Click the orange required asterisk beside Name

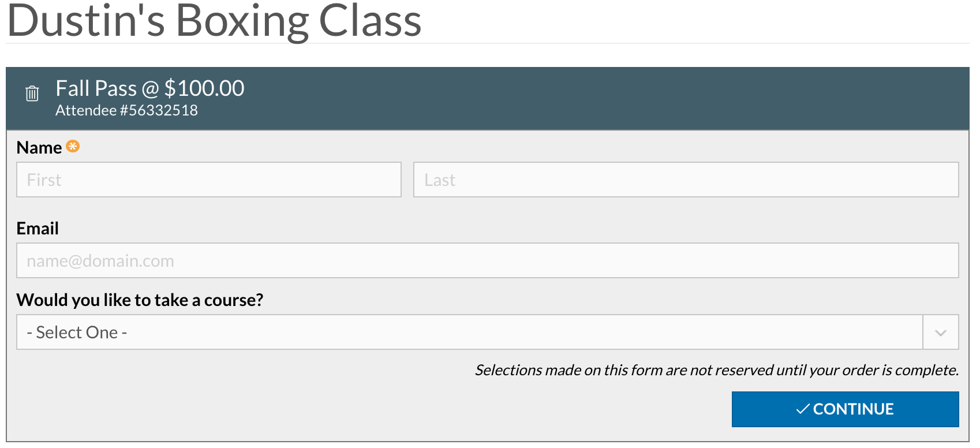coord(73,146)
